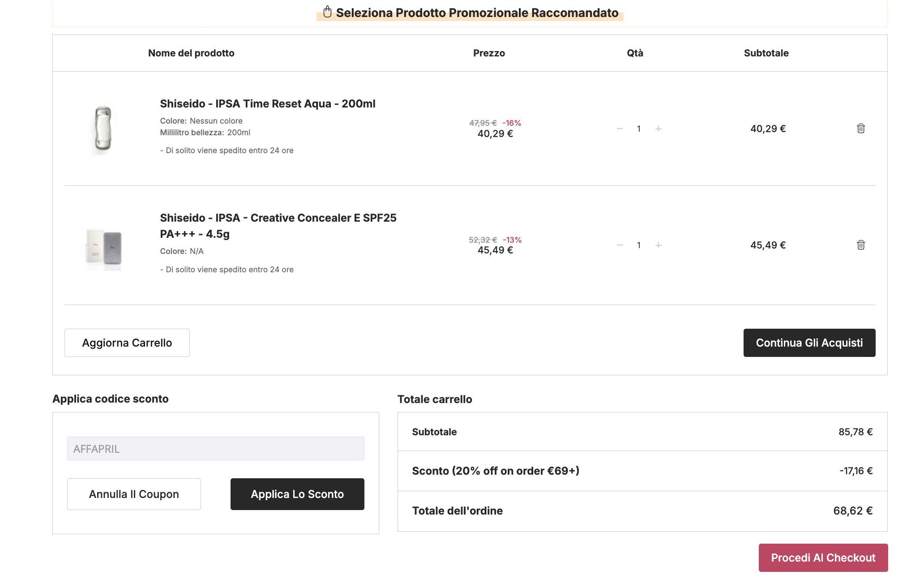This screenshot has width=924, height=575.
Task: Click Millilitro bellezza: 200ml attribute text
Action: pos(205,133)
